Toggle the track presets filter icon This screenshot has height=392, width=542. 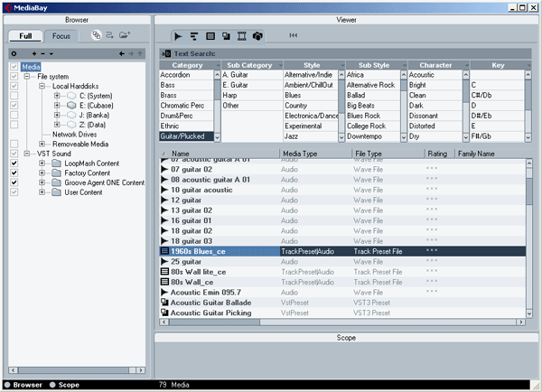pos(210,35)
